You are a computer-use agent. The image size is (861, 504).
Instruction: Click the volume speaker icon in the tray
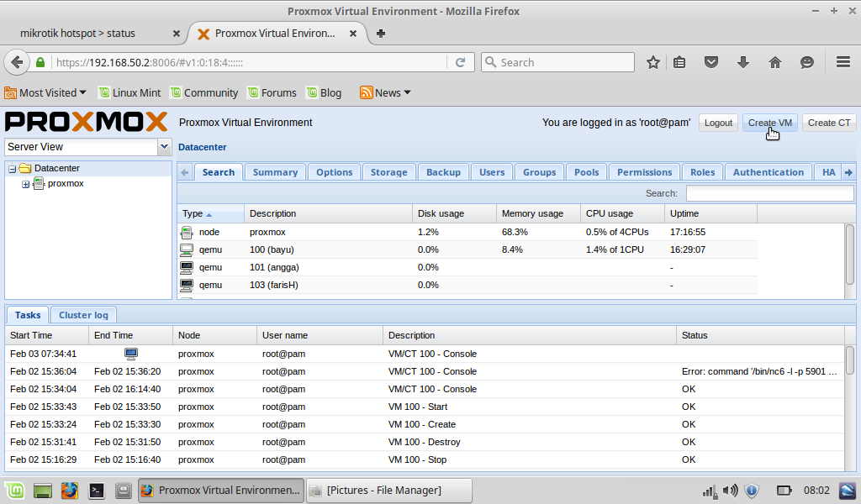click(x=731, y=491)
